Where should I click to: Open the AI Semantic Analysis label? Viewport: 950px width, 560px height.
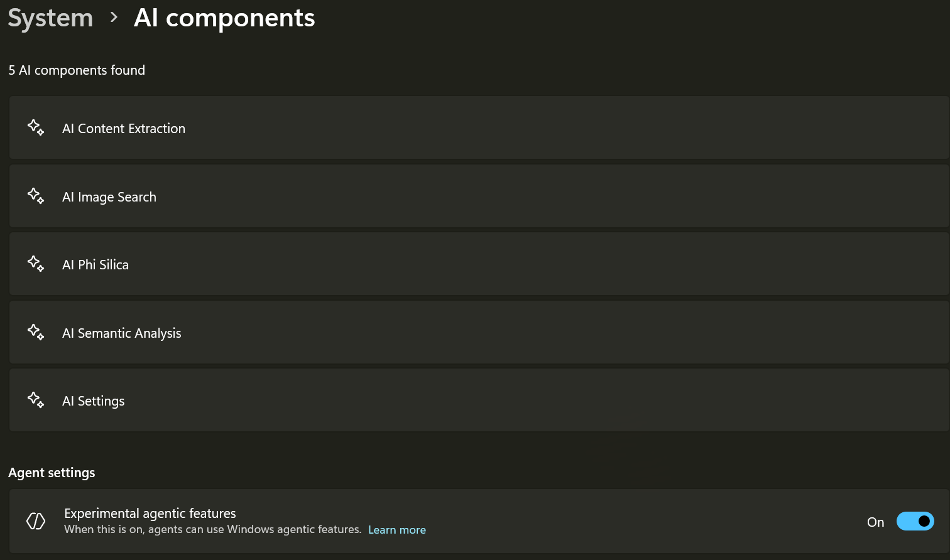[122, 333]
